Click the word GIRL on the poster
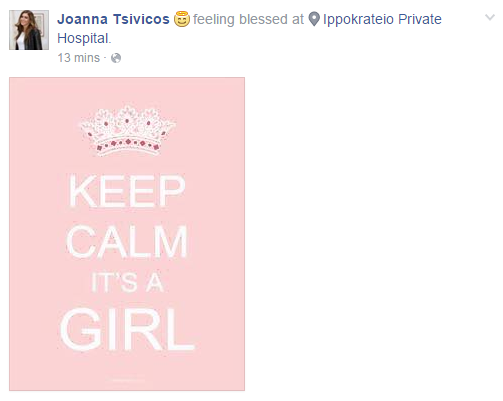Screen dimensions: 503x401 coord(127,330)
